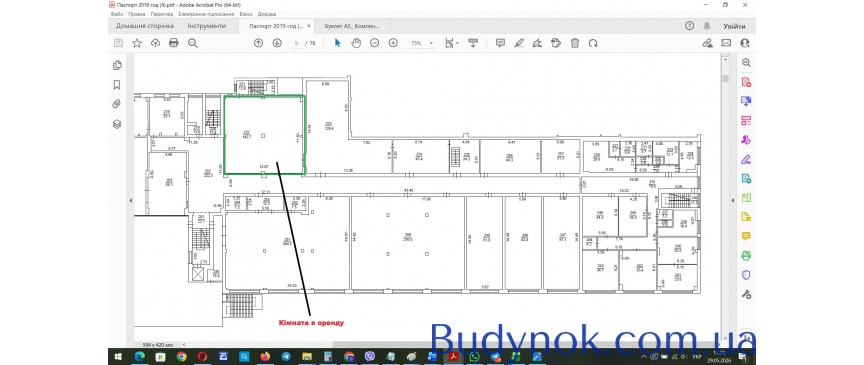Open the 75% zoom level dropdown
The width and height of the screenshot is (864, 365).
tap(422, 43)
